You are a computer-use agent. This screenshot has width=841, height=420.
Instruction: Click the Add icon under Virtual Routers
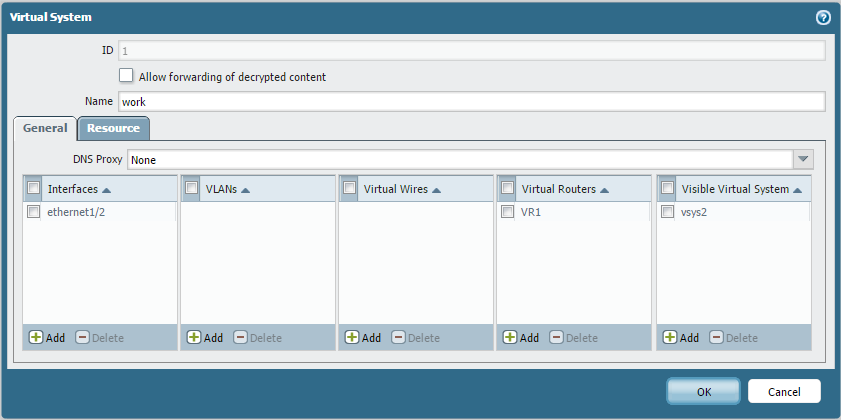tap(510, 338)
